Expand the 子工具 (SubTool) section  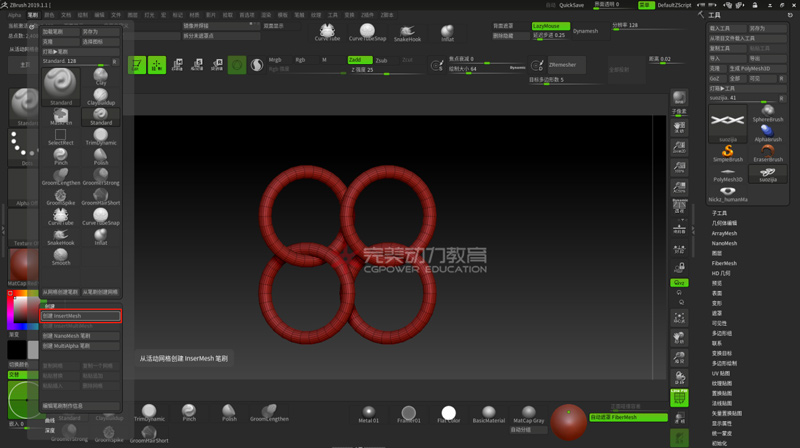click(720, 213)
